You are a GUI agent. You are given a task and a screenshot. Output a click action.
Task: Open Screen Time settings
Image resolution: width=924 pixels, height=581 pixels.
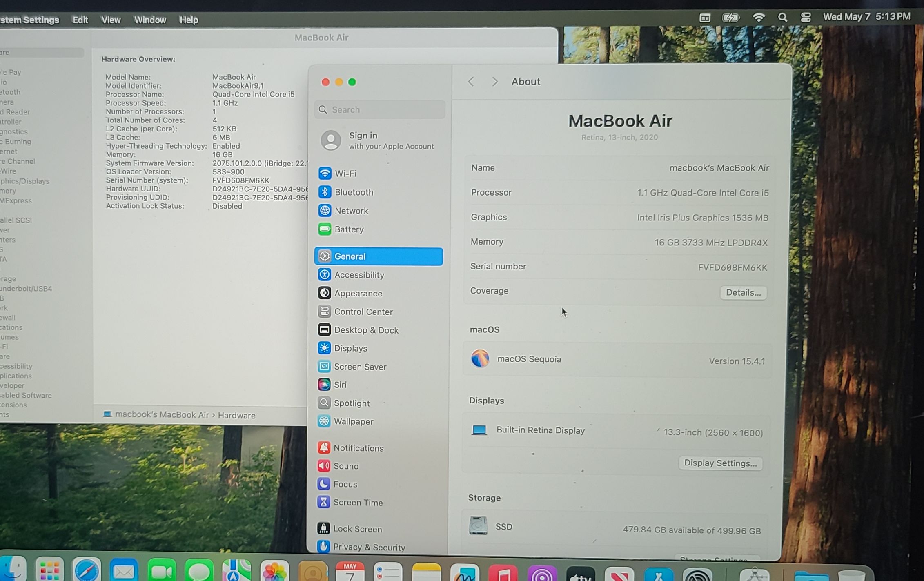(x=358, y=503)
